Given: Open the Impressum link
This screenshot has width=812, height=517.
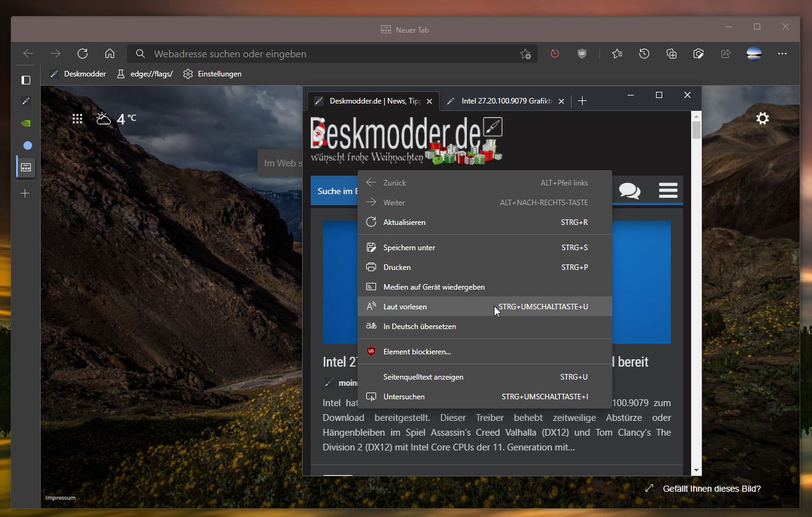Looking at the screenshot, I should point(60,498).
